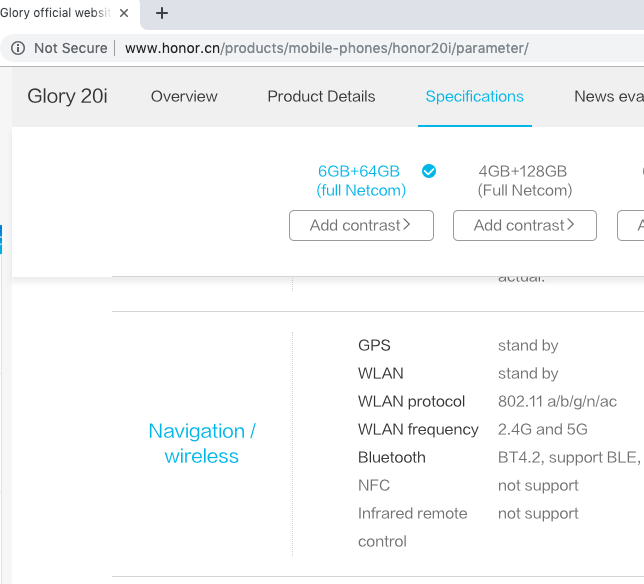
Task: Go to the Product Details tab
Action: [x=321, y=96]
